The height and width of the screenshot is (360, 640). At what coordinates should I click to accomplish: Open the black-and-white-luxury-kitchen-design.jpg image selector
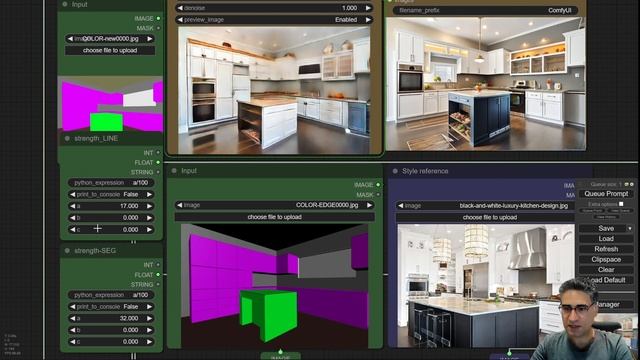486,206
